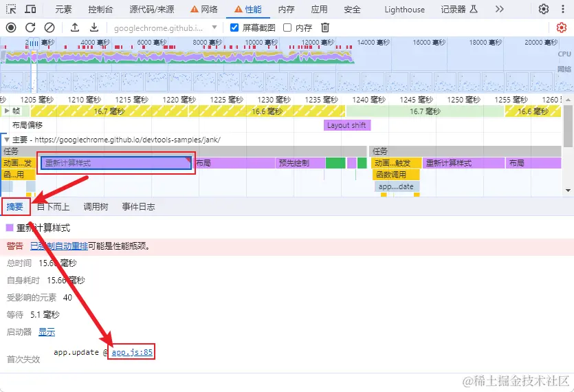The height and width of the screenshot is (392, 574).
Task: Click the upload profile icon
Action: [x=75, y=28]
